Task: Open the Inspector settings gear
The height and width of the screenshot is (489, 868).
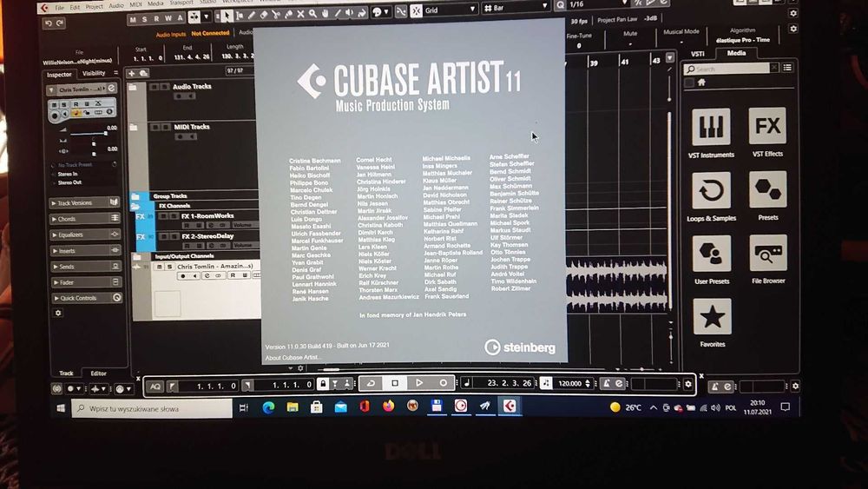Action: coord(58,313)
